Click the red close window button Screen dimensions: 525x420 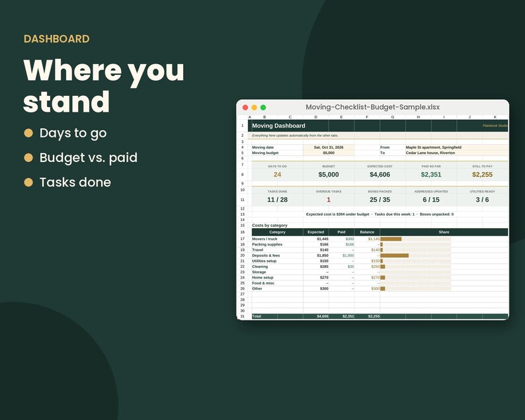[x=245, y=108]
